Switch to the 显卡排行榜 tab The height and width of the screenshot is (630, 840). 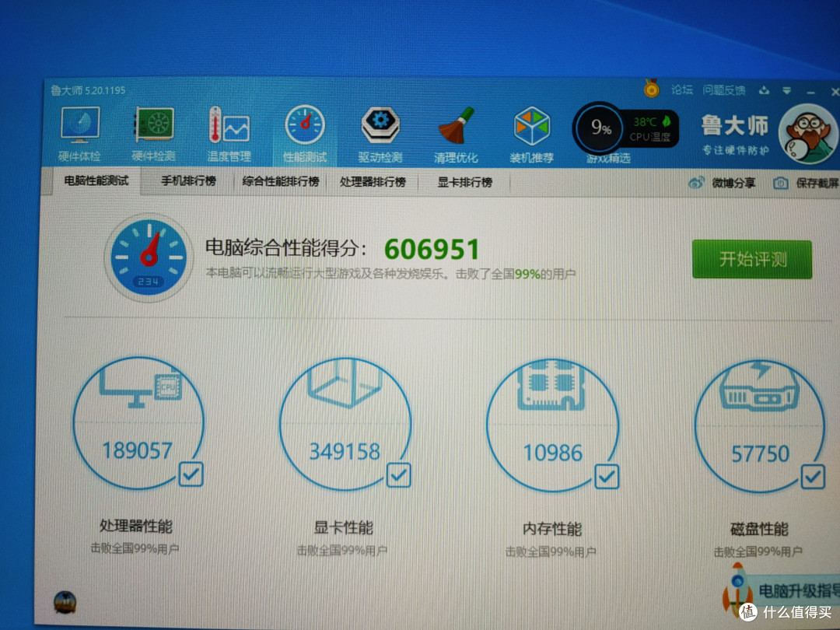tap(464, 183)
